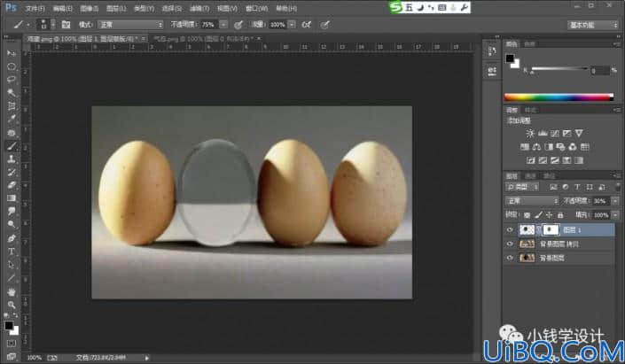Hide the 背景图层 bottom layer
This screenshot has width=625, height=364.
click(510, 258)
